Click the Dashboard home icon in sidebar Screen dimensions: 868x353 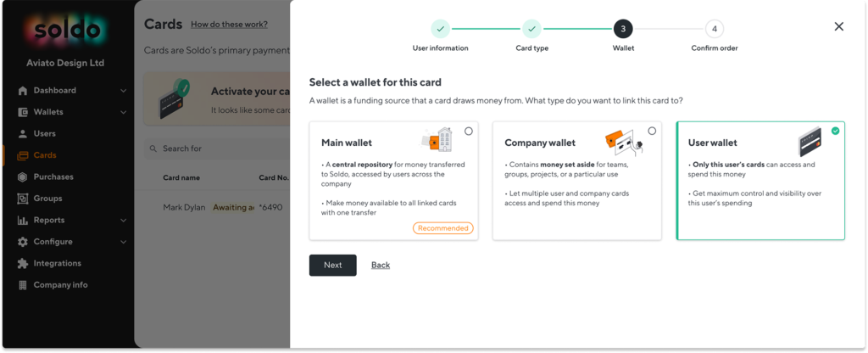[x=23, y=90]
